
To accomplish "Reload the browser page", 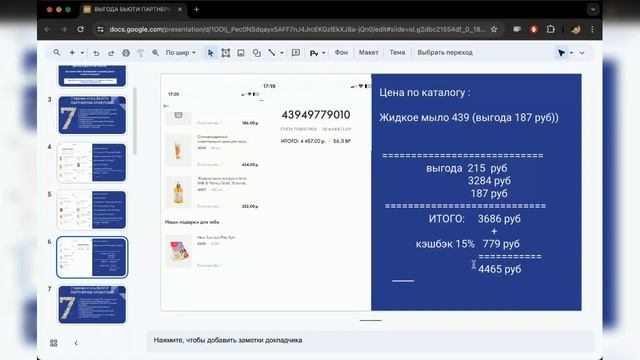I will 80,29.
